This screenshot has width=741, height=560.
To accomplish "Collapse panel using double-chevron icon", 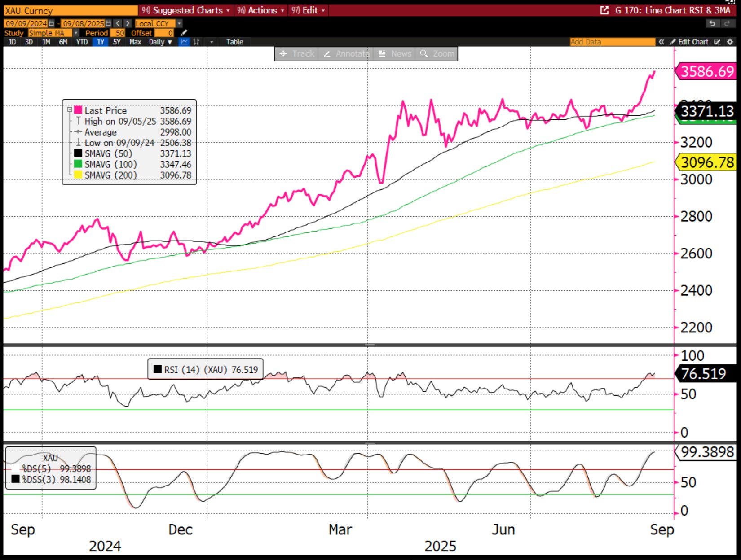I will (662, 42).
